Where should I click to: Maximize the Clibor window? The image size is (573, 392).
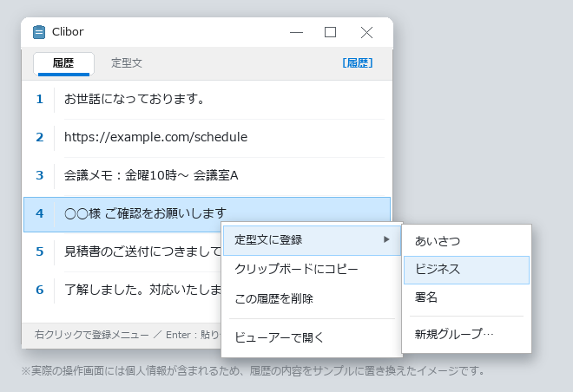click(331, 32)
